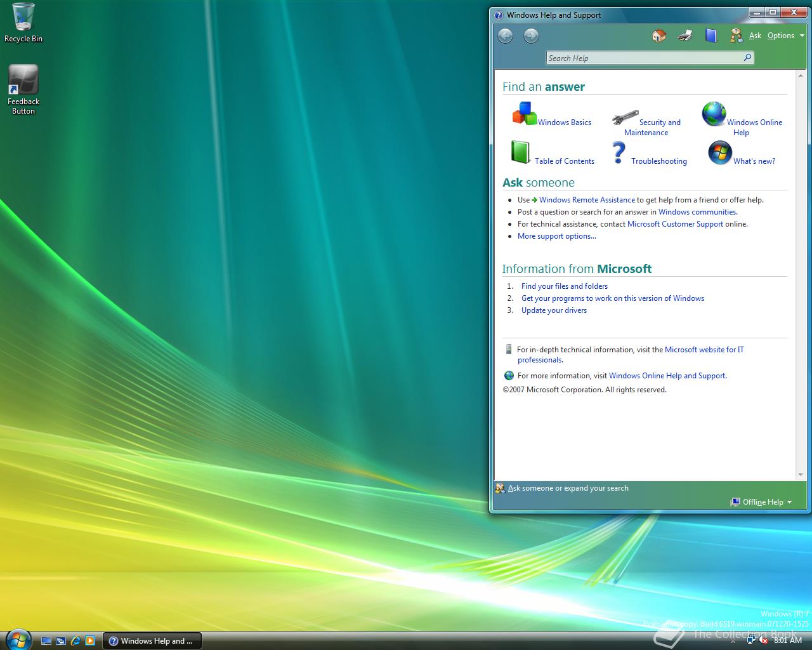The width and height of the screenshot is (812, 650).
Task: Minimize the Windows Help and Support window
Action: [x=757, y=12]
